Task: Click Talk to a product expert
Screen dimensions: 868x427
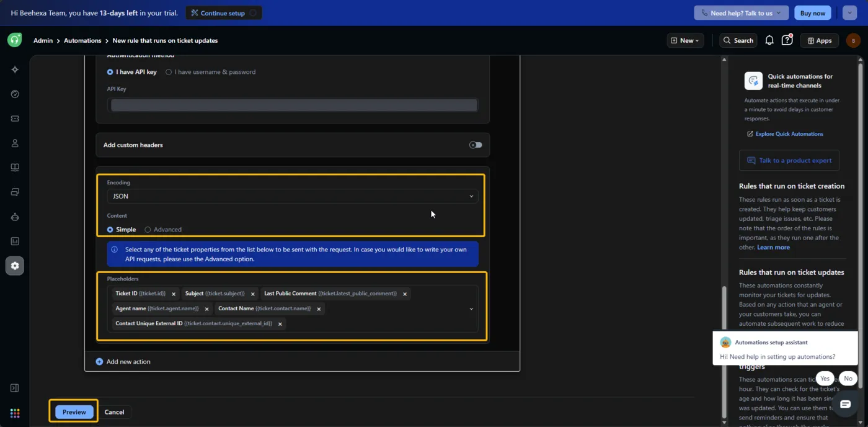Action: click(x=789, y=160)
